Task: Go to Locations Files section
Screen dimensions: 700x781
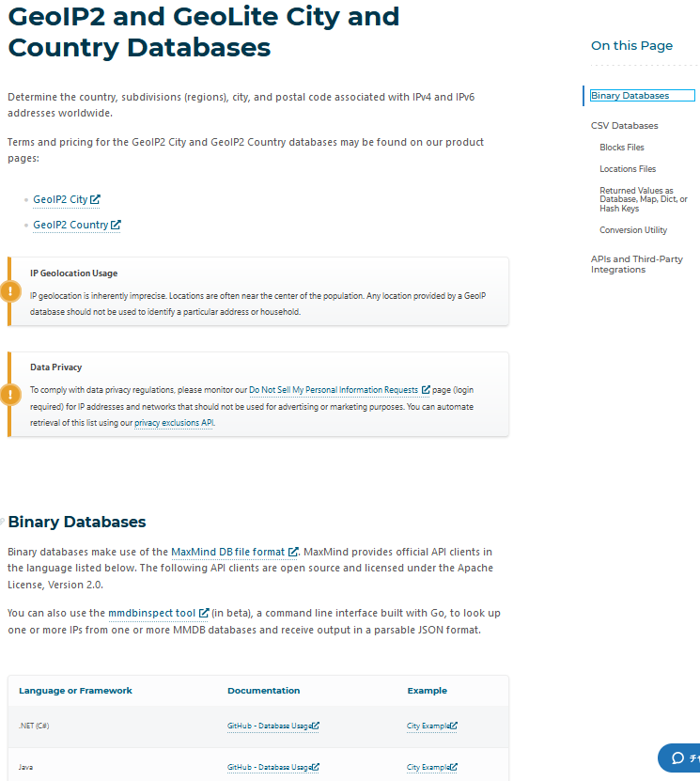Action: point(628,169)
